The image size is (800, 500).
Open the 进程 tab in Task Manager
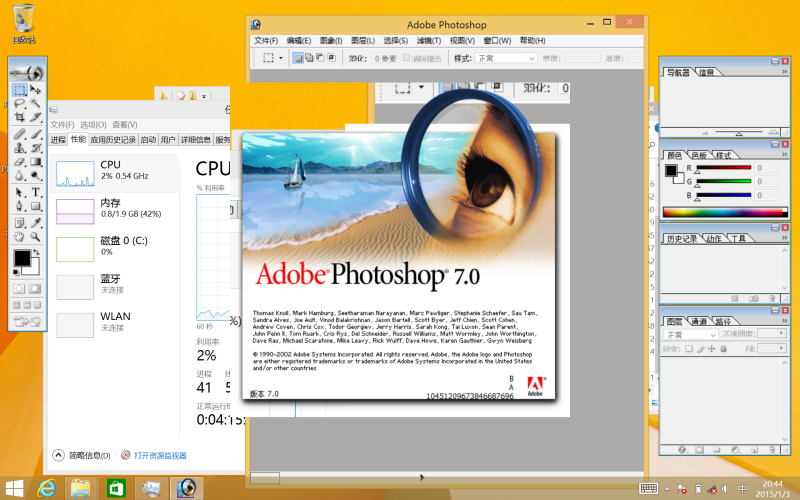tap(58, 140)
